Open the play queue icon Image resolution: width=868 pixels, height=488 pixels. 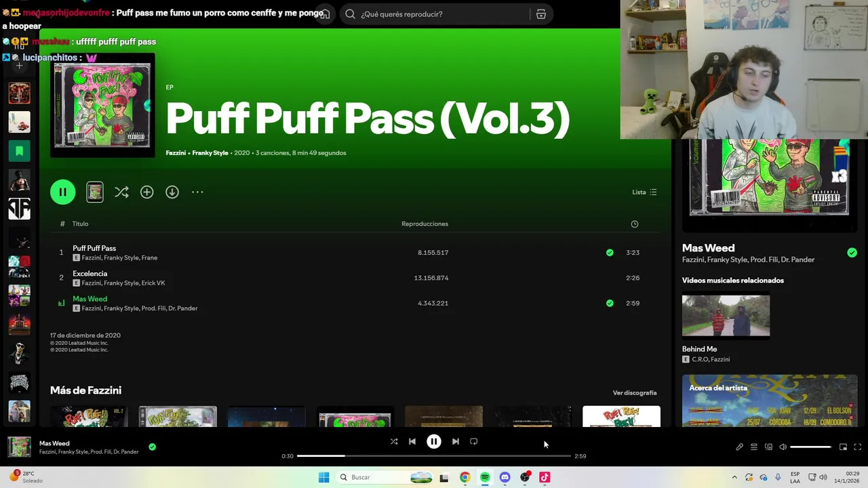click(753, 447)
